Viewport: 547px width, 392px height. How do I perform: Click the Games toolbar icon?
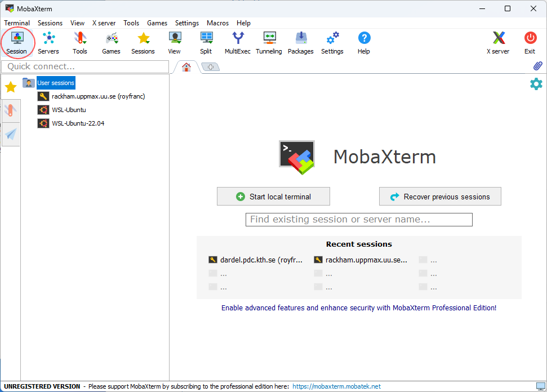point(112,43)
